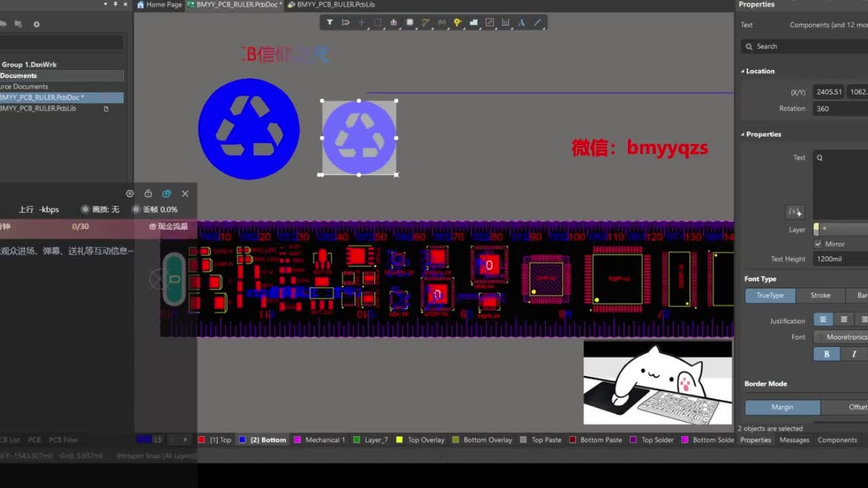Toggle italic font style
The width and height of the screenshot is (868, 488).
[854, 354]
